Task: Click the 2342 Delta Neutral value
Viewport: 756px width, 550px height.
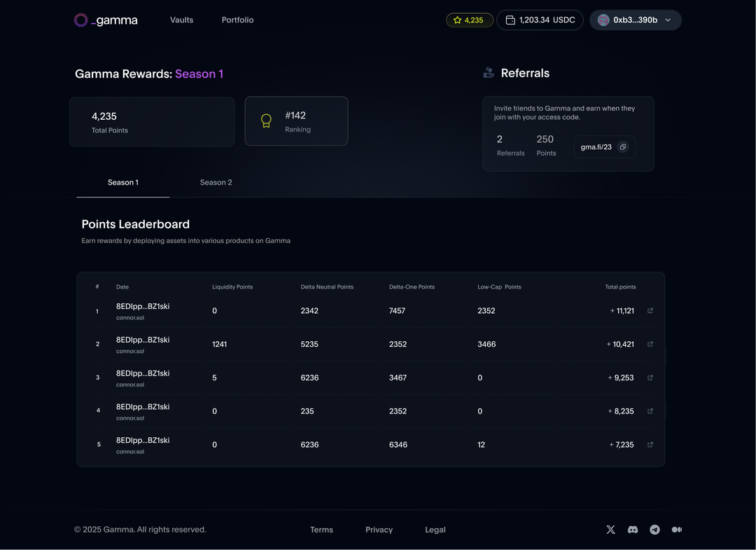Action: 309,310
